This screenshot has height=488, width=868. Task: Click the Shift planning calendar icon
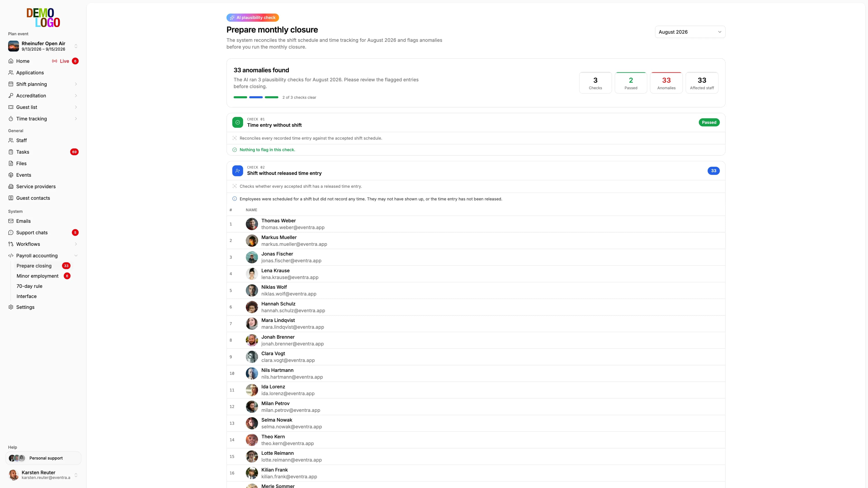[x=11, y=84]
